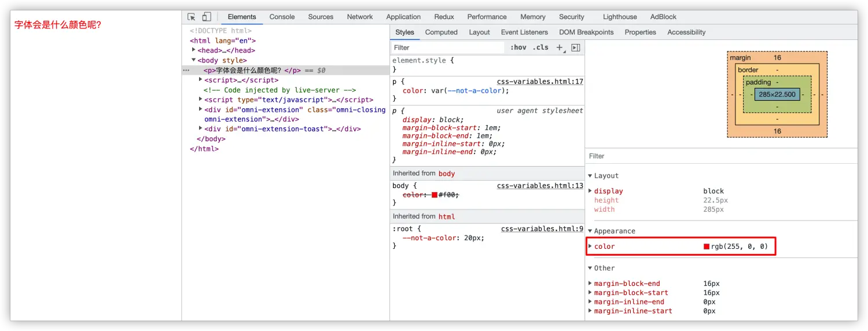Click the 285×22.500 content box in box model
The width and height of the screenshot is (868, 331).
(x=777, y=94)
